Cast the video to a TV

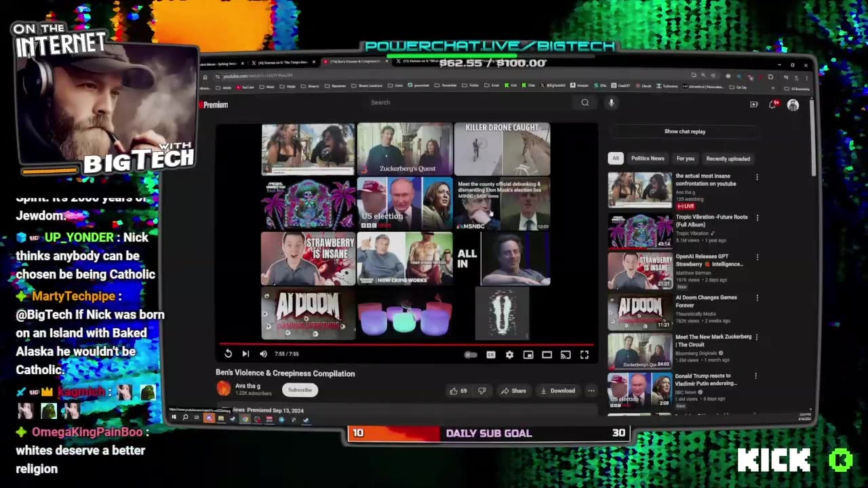[x=566, y=354]
